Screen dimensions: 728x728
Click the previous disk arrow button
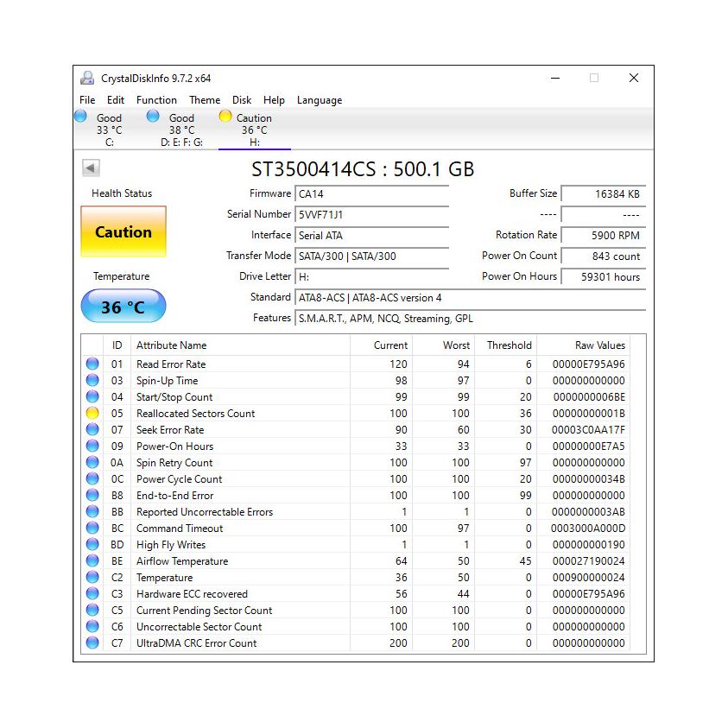click(91, 168)
